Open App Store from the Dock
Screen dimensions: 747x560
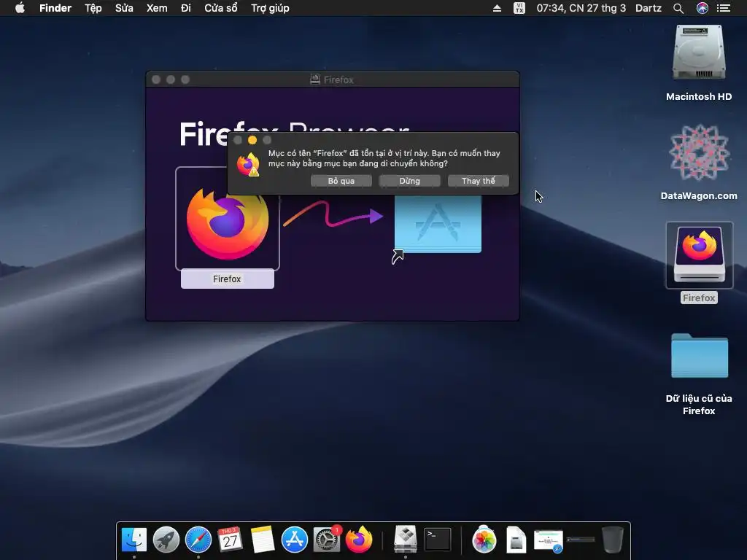pyautogui.click(x=295, y=540)
